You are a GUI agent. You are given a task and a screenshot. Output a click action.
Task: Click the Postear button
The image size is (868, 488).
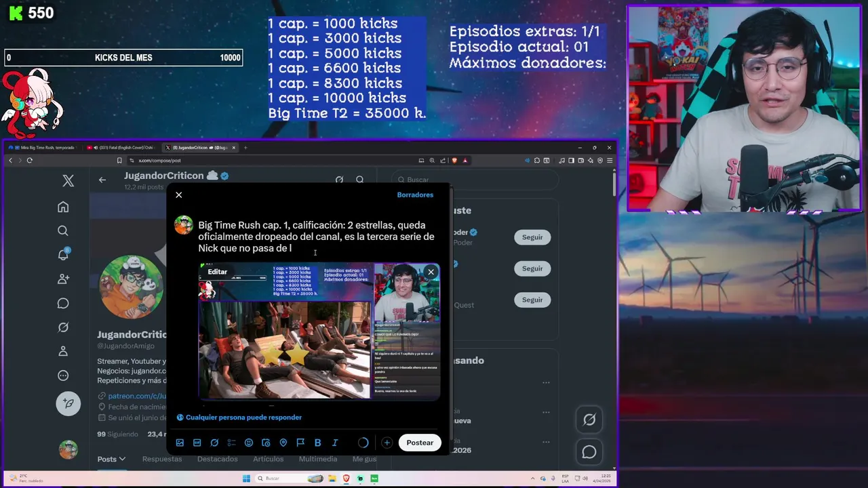pos(420,443)
